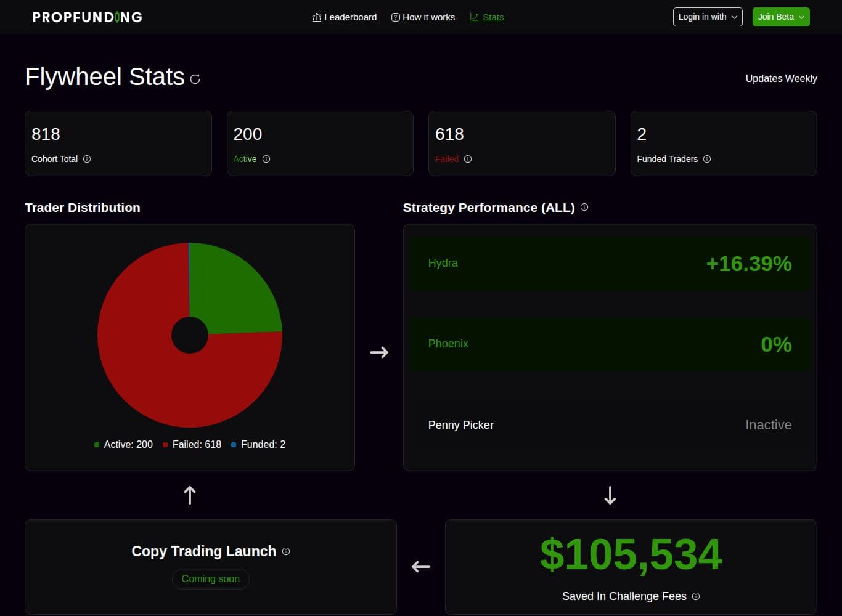Toggle Failed legend item in chart
Image resolution: width=842 pixels, height=616 pixels.
tap(192, 444)
